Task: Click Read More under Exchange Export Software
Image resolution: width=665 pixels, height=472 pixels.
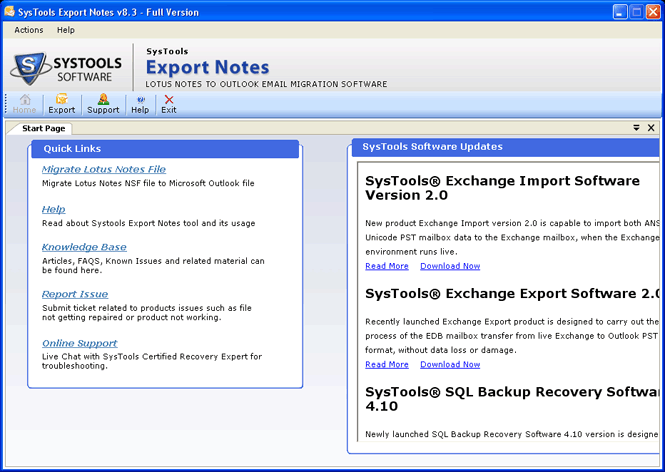Action: pyautogui.click(x=387, y=364)
